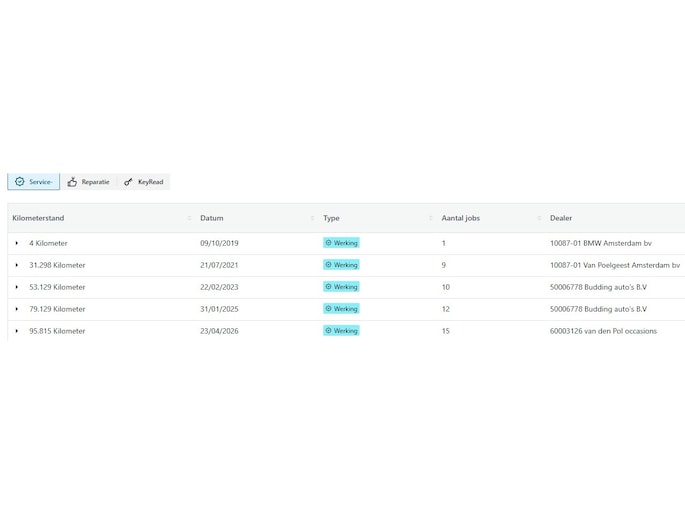Expand the 4 Kilometer row
This screenshot has width=685, height=514.
(x=17, y=243)
